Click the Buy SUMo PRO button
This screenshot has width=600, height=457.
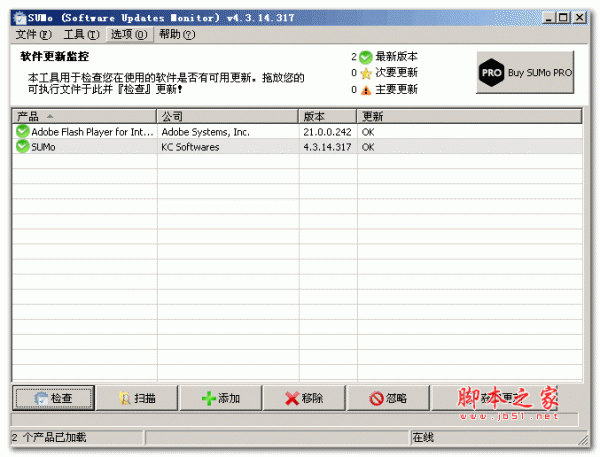[525, 72]
